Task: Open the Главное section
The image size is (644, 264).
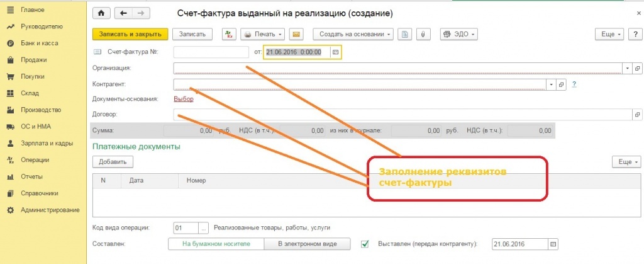Action: click(x=33, y=9)
